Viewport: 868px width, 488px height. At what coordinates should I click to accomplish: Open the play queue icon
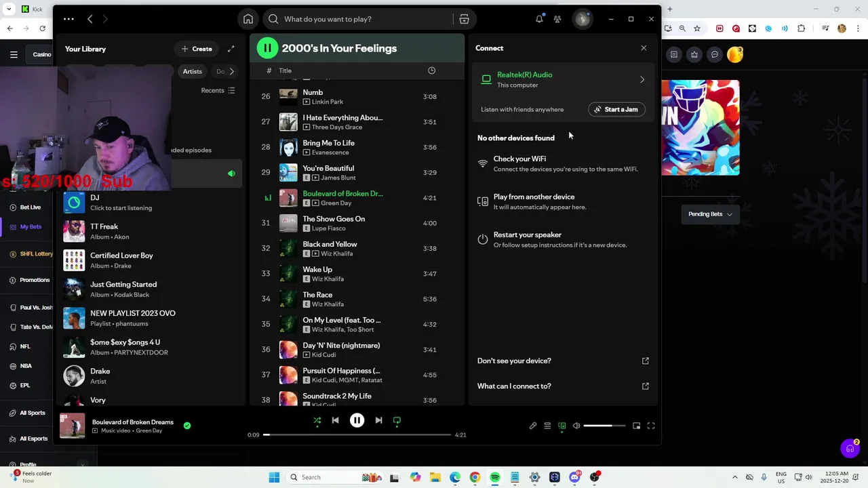547,426
